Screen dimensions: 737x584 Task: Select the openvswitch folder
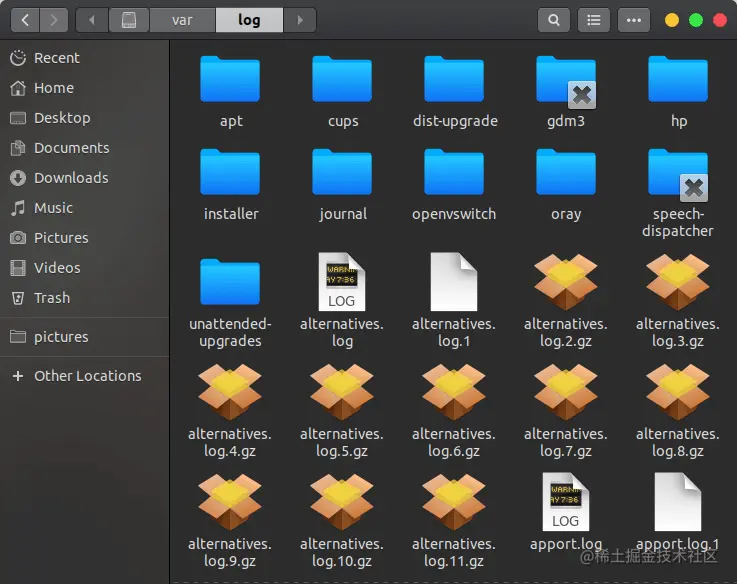coord(454,185)
